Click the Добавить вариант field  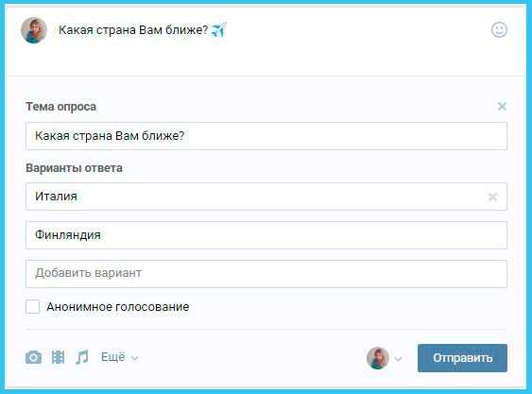266,274
